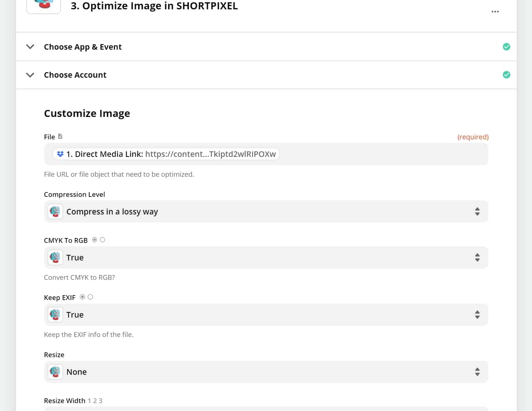Image resolution: width=532 pixels, height=411 pixels.
Task: Select the second radio button beside Keep EXIF
Action: [x=90, y=297]
